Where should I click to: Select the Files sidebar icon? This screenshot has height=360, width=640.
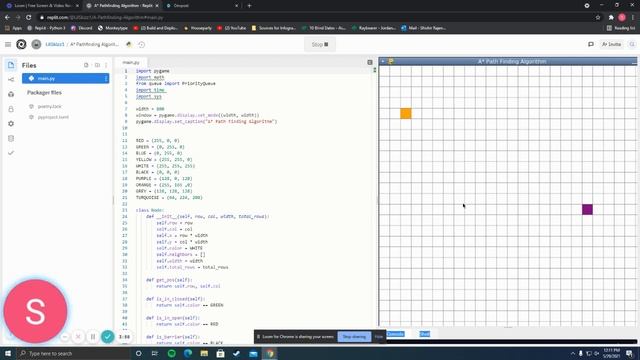[x=11, y=65]
